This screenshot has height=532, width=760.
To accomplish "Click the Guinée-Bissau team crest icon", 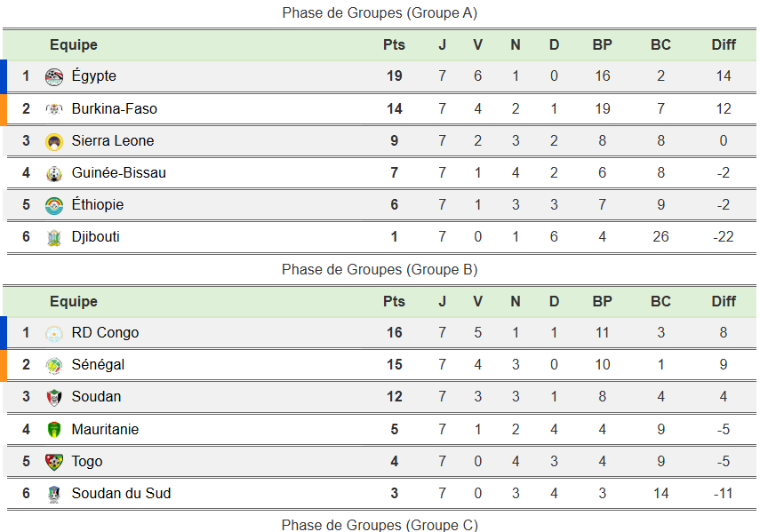I will pyautogui.click(x=54, y=173).
